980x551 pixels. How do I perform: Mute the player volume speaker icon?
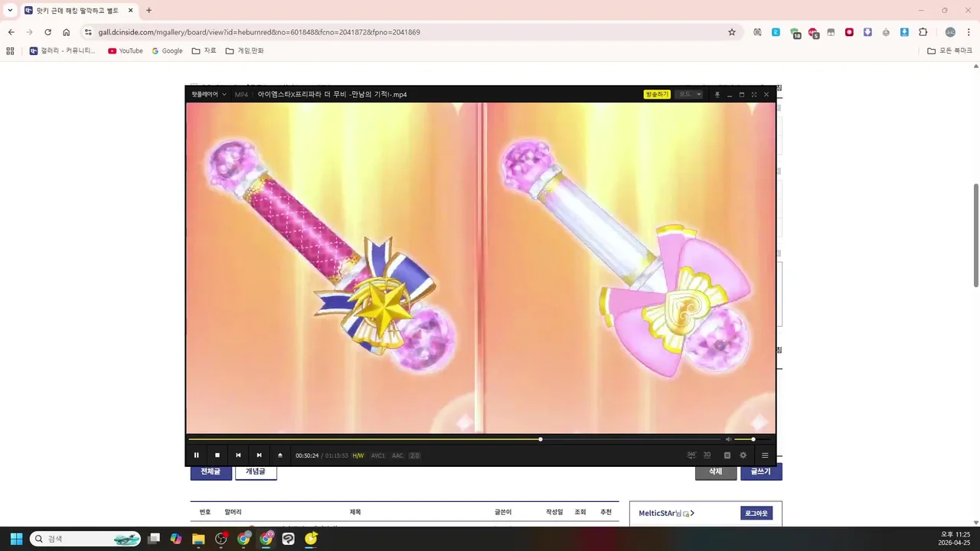click(728, 439)
